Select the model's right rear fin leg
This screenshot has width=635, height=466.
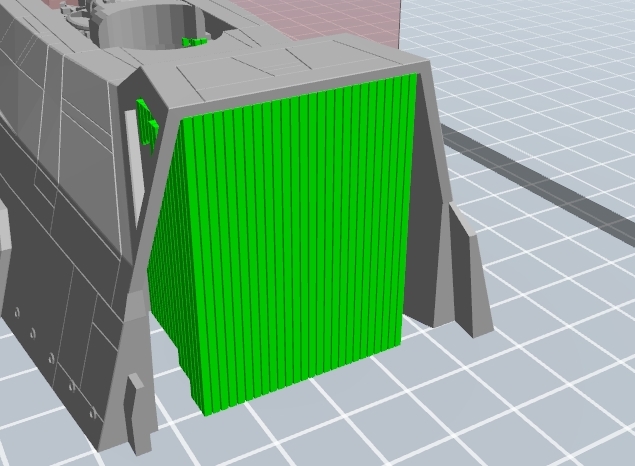(x=470, y=269)
